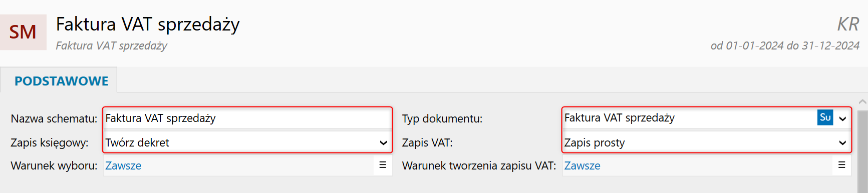
Task: Select the Twórz dekret combo box
Action: click(x=247, y=142)
